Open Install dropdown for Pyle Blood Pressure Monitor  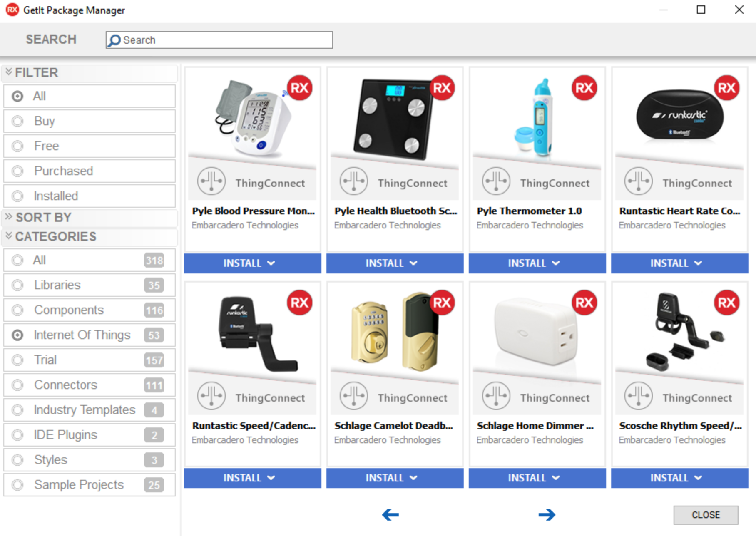point(253,263)
